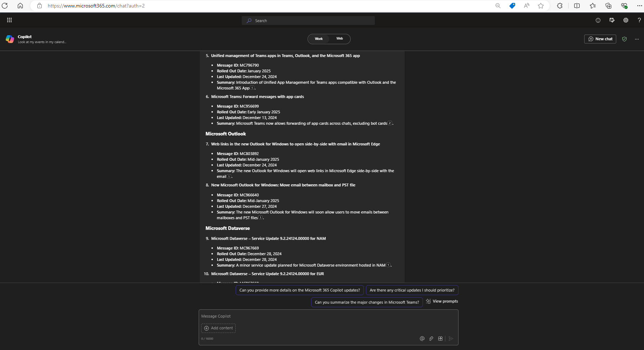The image size is (644, 350).
Task: Click the browser address bar URL
Action: tap(96, 6)
